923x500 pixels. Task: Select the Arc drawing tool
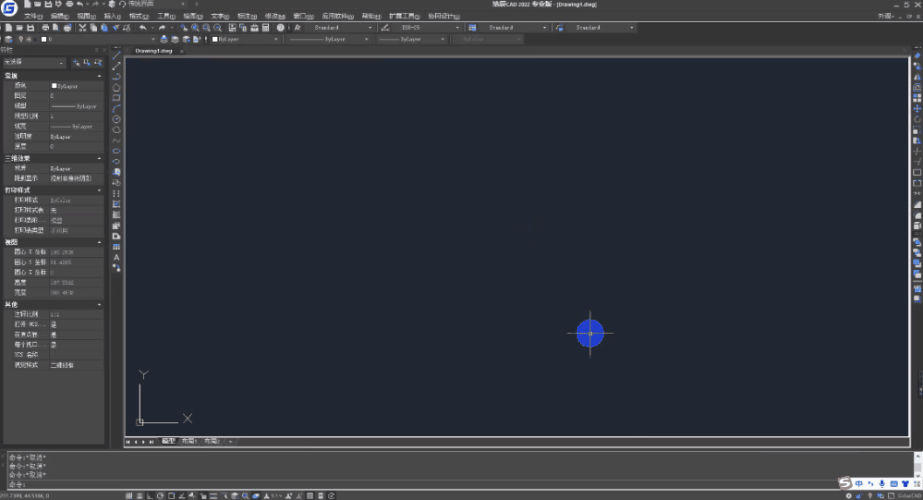click(x=116, y=108)
